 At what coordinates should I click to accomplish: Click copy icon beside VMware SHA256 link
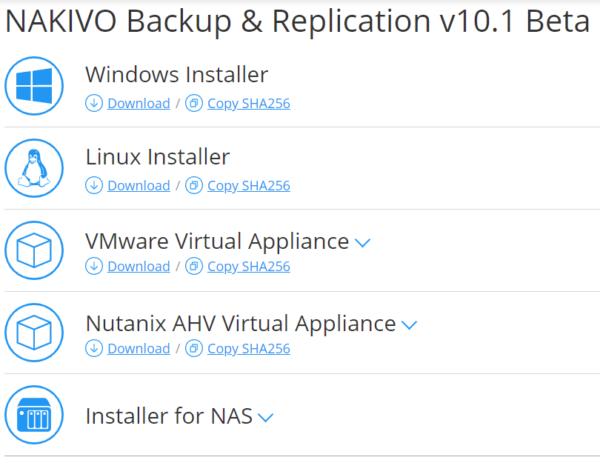194,267
